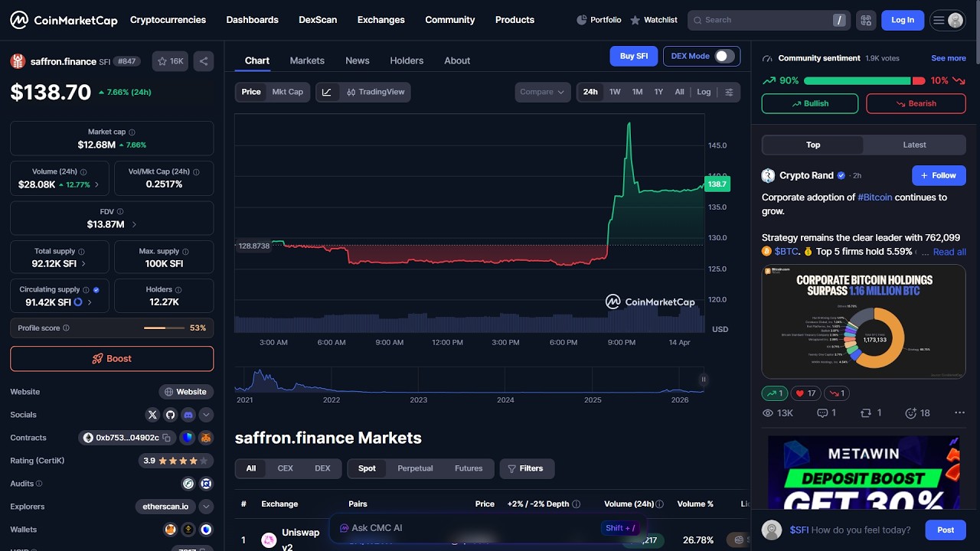The width and height of the screenshot is (980, 551).
Task: Click the Log In button
Action: (x=903, y=20)
